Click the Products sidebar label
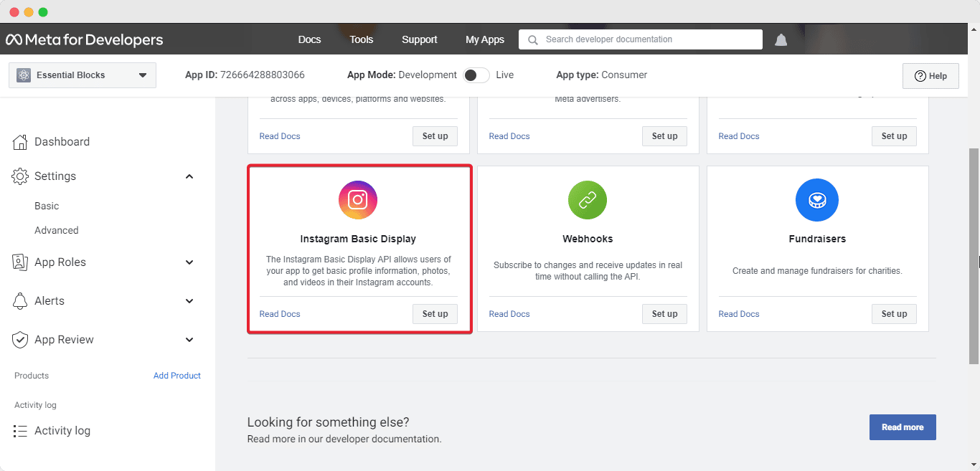The width and height of the screenshot is (980, 471). (32, 376)
